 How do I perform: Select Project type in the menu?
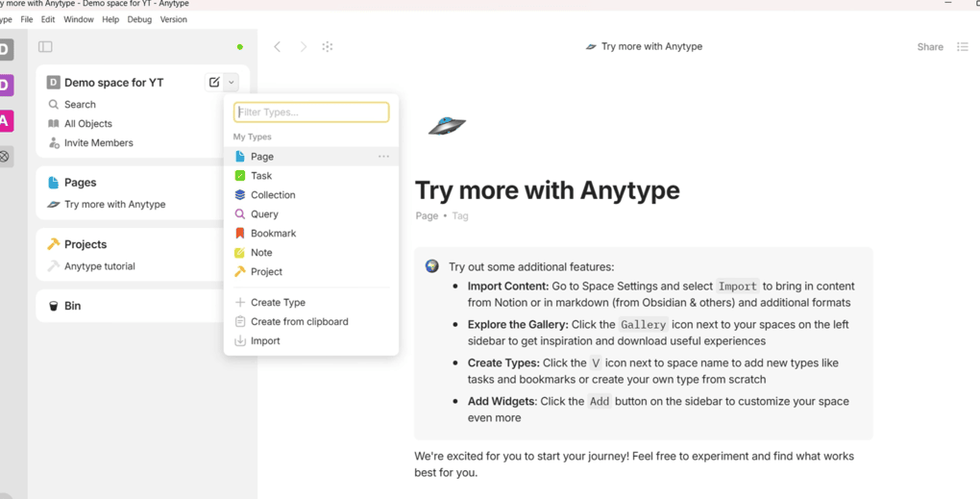click(311, 271)
